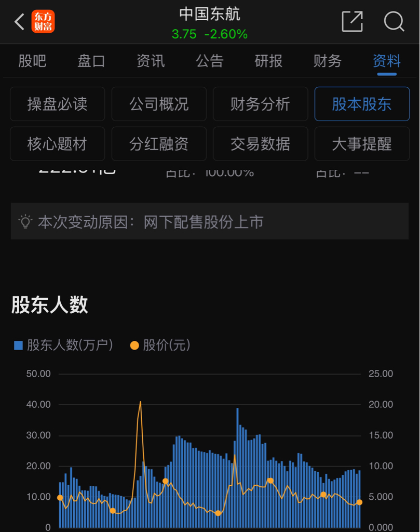This screenshot has height=532, width=420.
Task: Tap the 网下配售股份上市 reason text
Action: coord(204,222)
